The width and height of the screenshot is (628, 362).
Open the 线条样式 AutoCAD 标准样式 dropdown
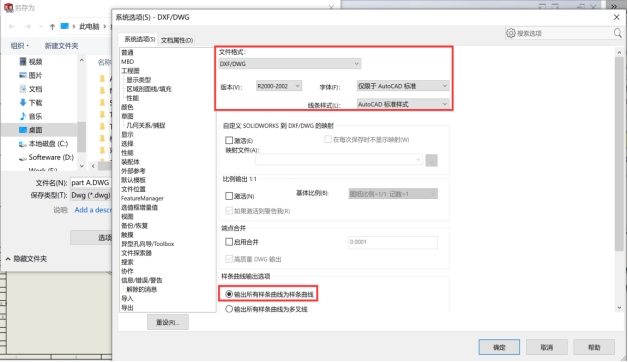pyautogui.click(x=403, y=104)
